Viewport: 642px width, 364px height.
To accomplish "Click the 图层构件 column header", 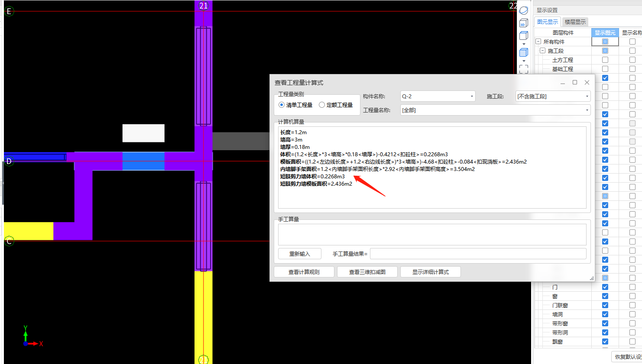I will click(x=563, y=32).
